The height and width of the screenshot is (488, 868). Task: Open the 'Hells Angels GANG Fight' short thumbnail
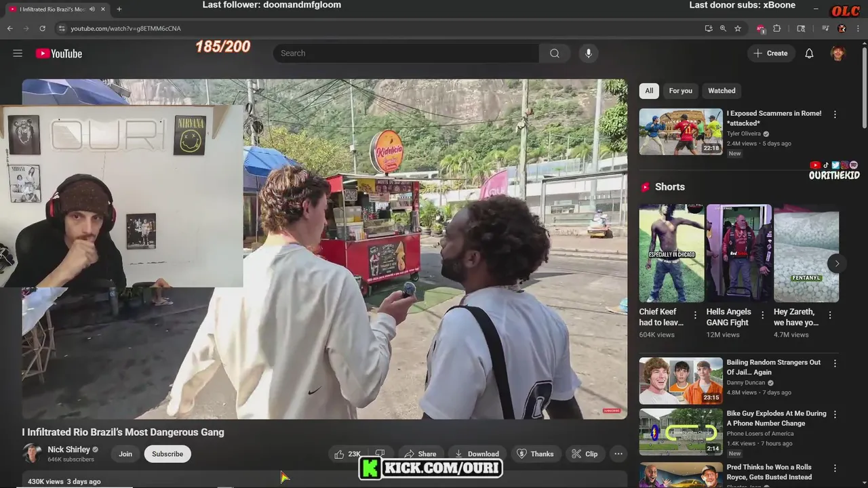tap(739, 253)
